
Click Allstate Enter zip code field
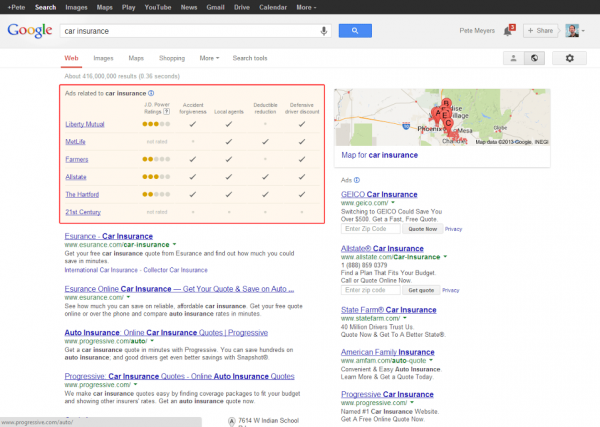pos(370,290)
